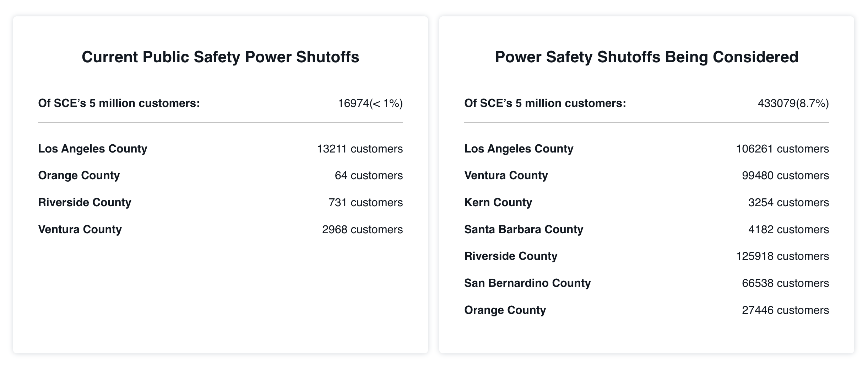Select the 13211 customers value
868x369 pixels.
360,149
